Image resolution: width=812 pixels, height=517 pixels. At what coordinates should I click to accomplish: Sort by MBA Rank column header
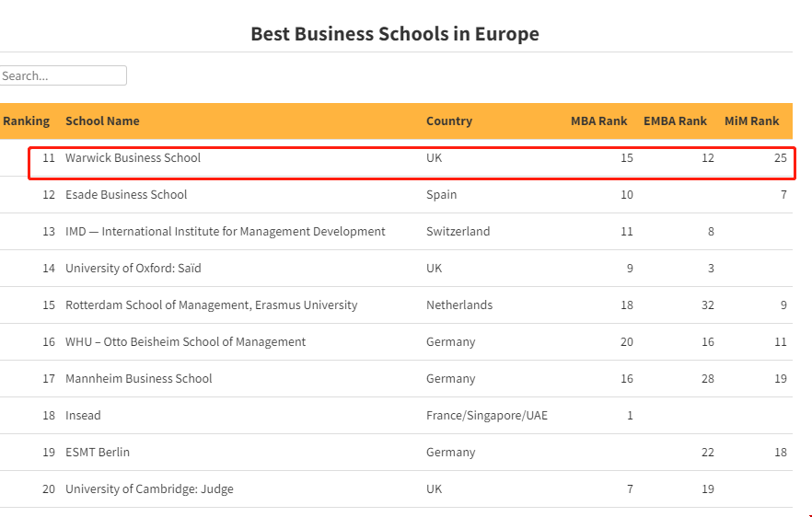pos(598,121)
